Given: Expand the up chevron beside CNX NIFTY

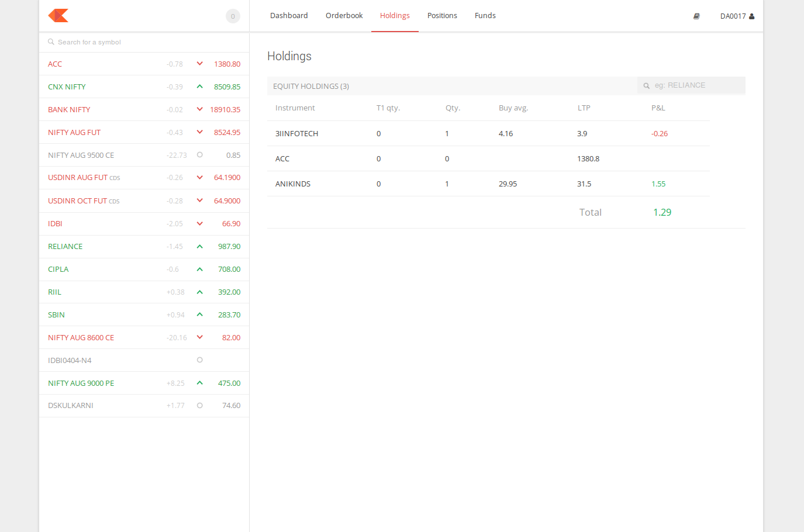Looking at the screenshot, I should tap(199, 87).
